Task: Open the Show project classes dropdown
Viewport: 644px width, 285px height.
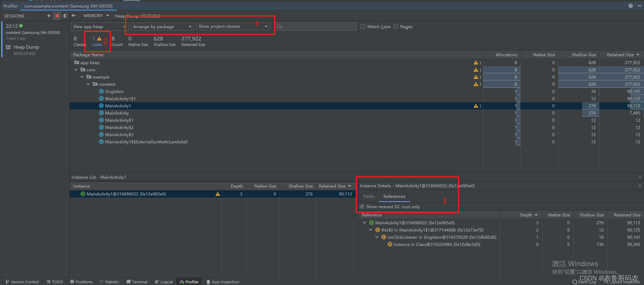Action: (x=233, y=26)
